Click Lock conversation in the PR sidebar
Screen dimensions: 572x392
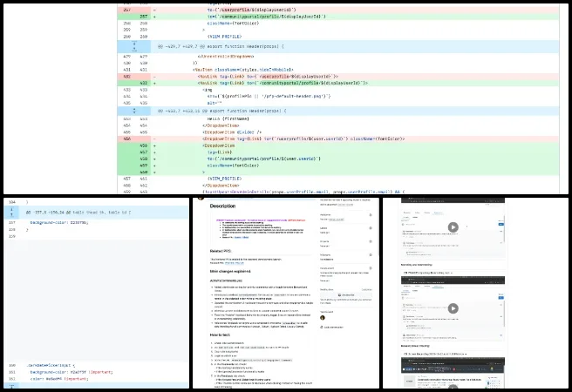pos(331,328)
